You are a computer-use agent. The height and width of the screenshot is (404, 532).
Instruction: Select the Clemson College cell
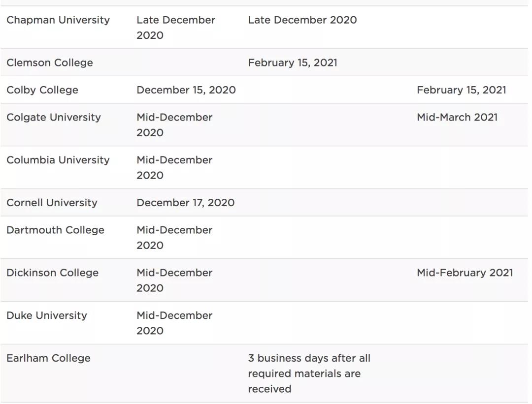(50, 63)
